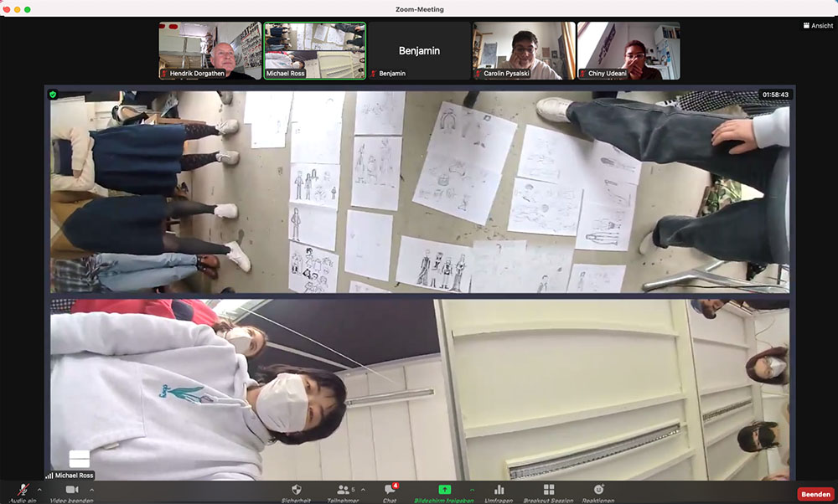This screenshot has width=838, height=504.
Task: Unmute audio with the microphone icon
Action: [23, 490]
